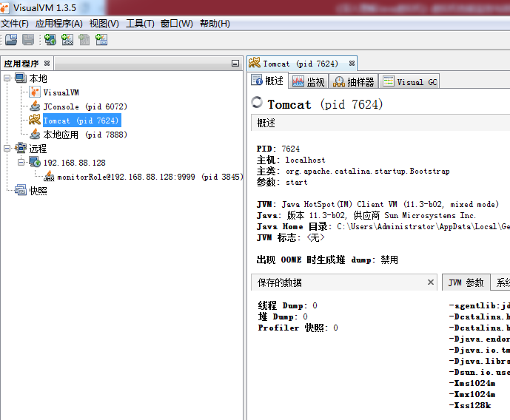This screenshot has height=420, width=510.
Task: Click the Save As toolbar icon
Action: (28, 40)
